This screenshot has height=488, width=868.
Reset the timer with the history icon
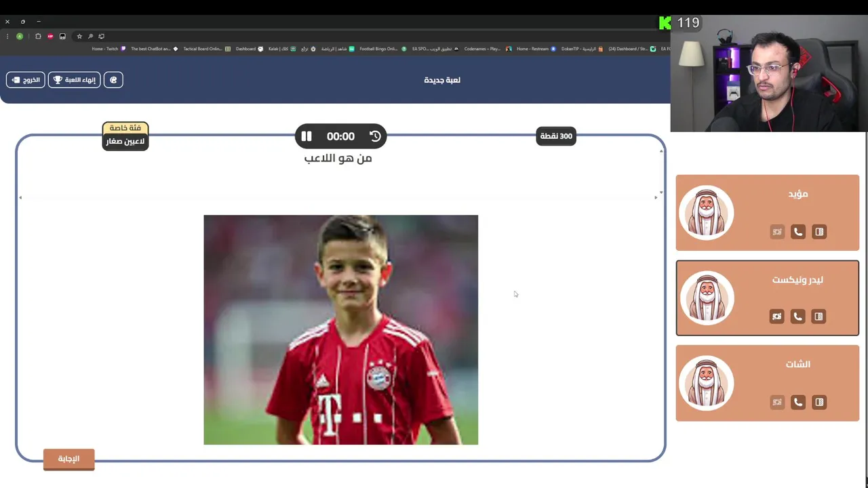tap(375, 136)
